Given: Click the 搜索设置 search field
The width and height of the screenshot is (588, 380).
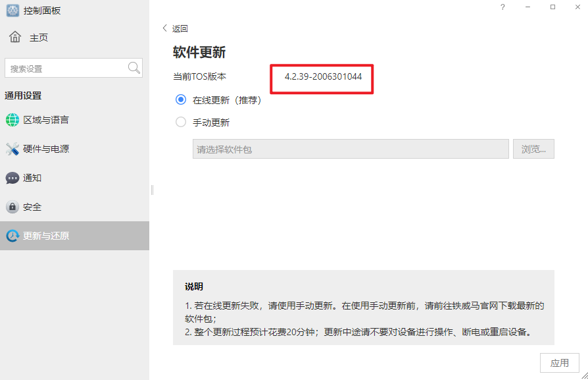Looking at the screenshot, I should [x=66, y=68].
